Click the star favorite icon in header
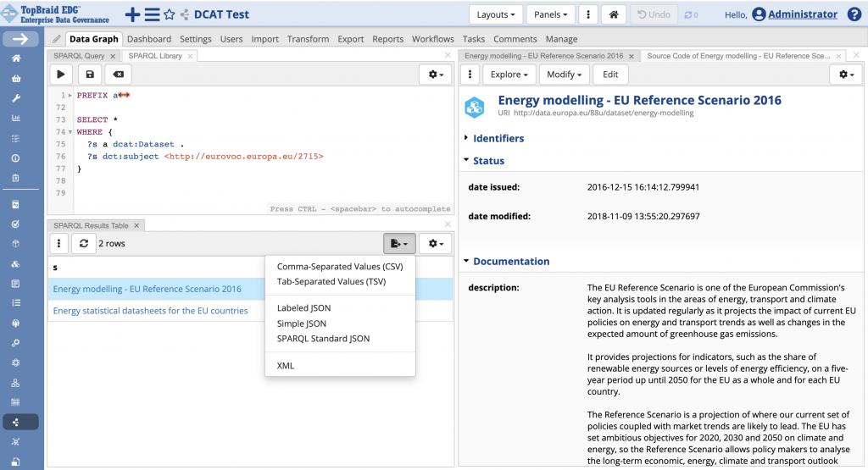Image resolution: width=868 pixels, height=470 pixels. pyautogui.click(x=170, y=14)
